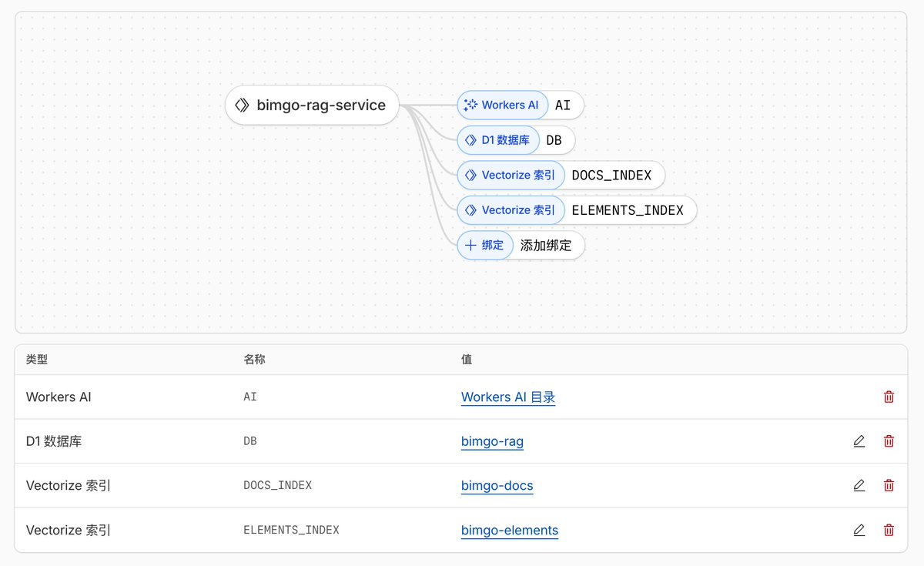Select the AI binding label in diagram
Screen dimensions: 924x566
[563, 105]
